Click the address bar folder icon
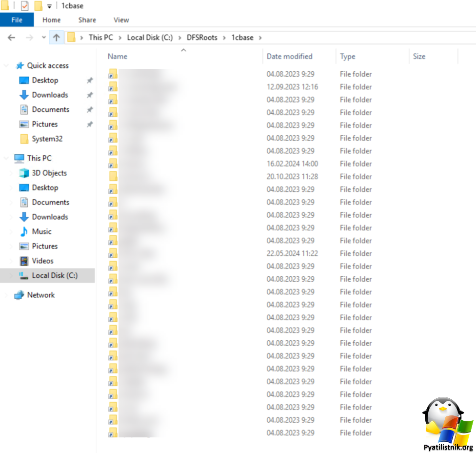Screen dimensions: 476x453 71,38
